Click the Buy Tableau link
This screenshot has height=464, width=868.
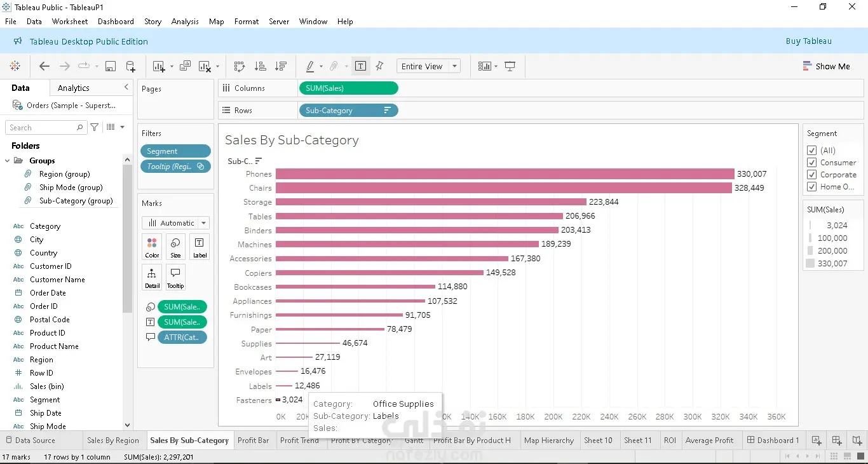click(808, 41)
